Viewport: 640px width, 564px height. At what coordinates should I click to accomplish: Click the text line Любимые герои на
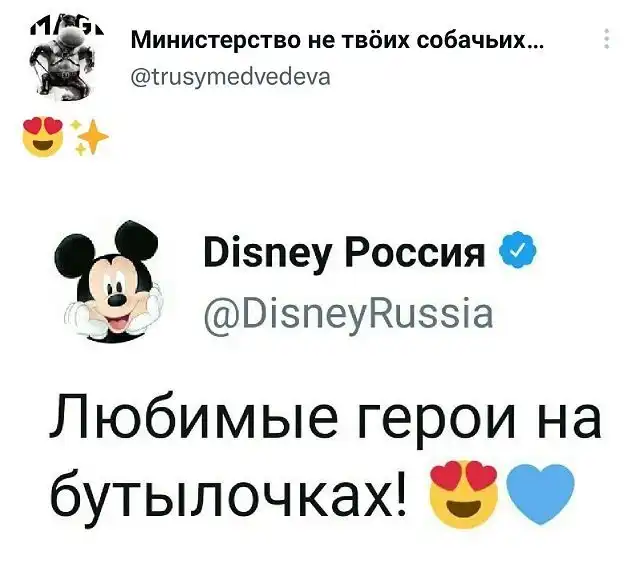point(326,417)
